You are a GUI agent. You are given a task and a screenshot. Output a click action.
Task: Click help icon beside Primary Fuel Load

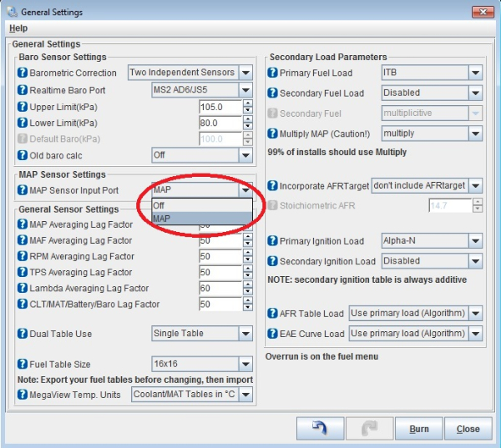point(272,73)
